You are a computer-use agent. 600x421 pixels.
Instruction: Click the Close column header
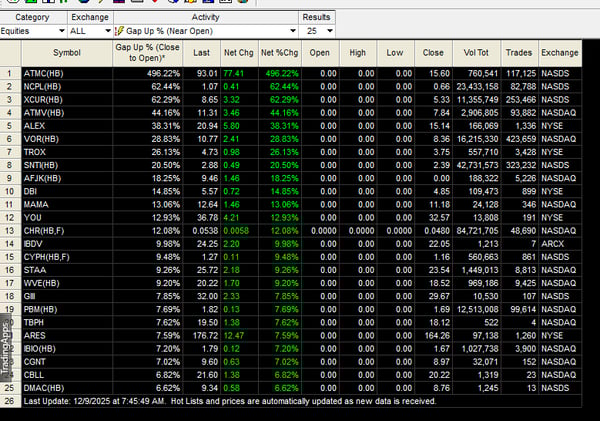tap(433, 53)
